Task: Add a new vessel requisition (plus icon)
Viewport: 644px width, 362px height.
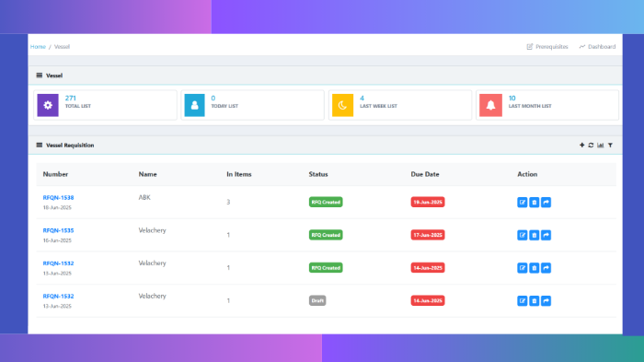Action: [x=581, y=145]
